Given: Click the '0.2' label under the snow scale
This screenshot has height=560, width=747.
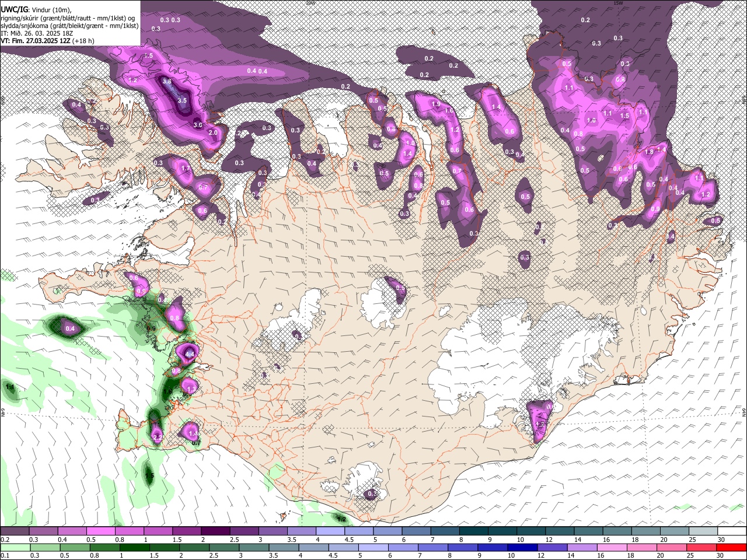Looking at the screenshot, I should (x=5, y=540).
